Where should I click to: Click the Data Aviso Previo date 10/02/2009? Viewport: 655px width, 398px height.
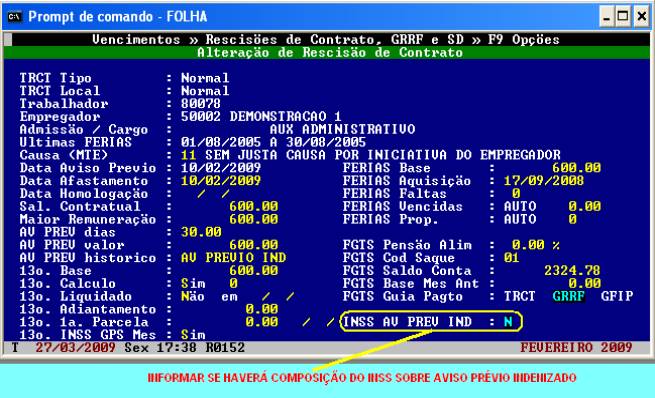click(221, 168)
